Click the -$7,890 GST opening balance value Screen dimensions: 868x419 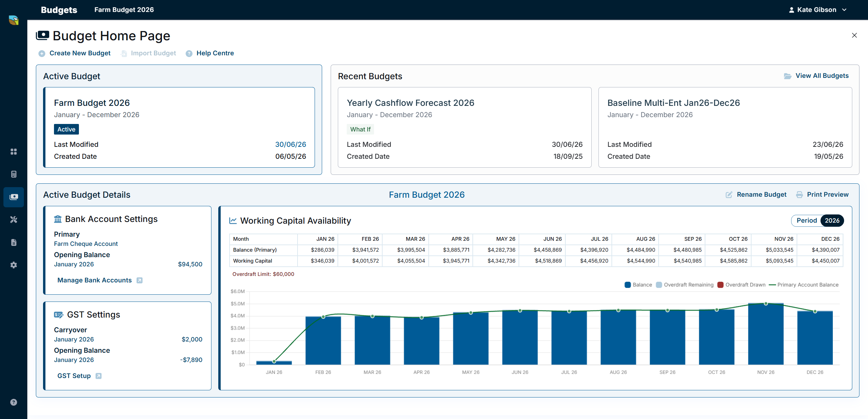coord(191,360)
